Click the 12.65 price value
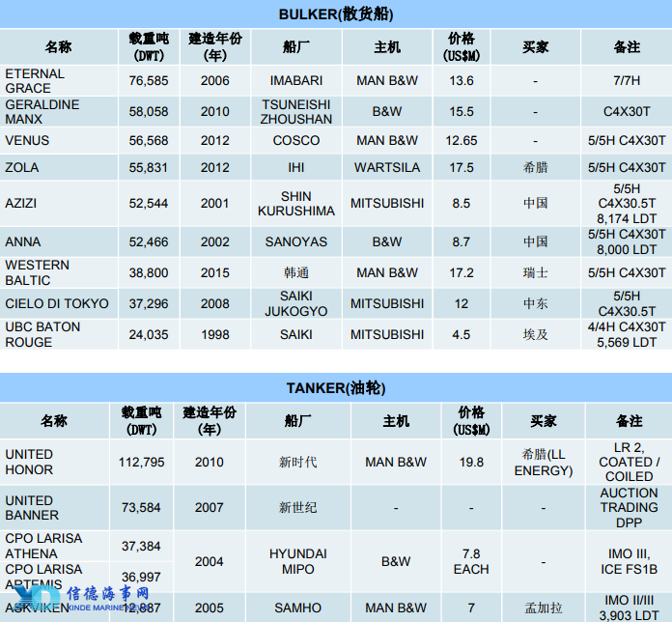The width and height of the screenshot is (672, 622). (462, 141)
